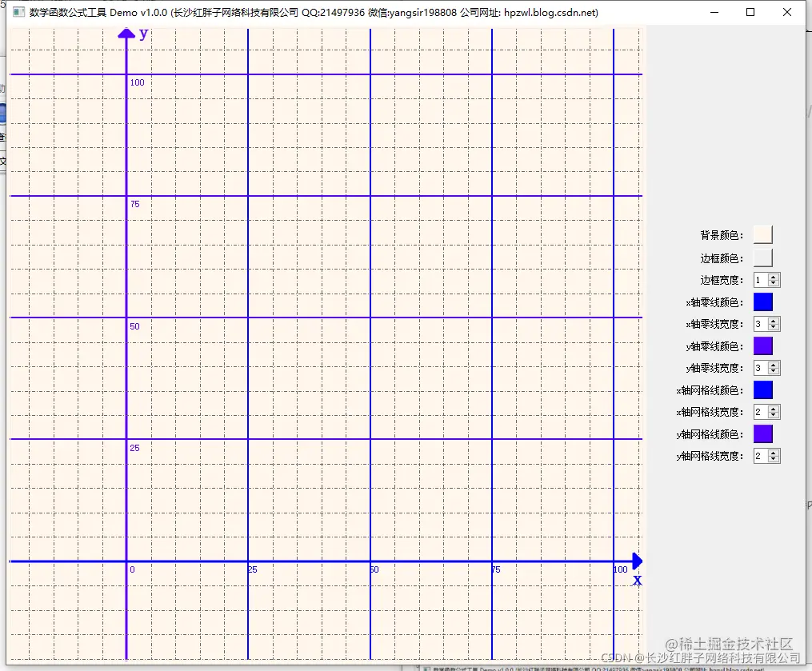The image size is (812, 671).
Task: Click the 75 tick label on the x axis
Action: [496, 569]
